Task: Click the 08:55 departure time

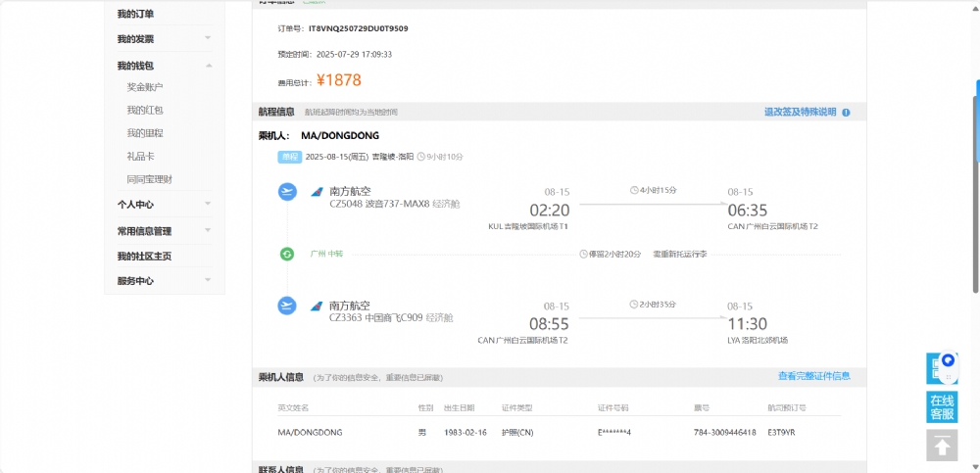Action: coord(550,324)
